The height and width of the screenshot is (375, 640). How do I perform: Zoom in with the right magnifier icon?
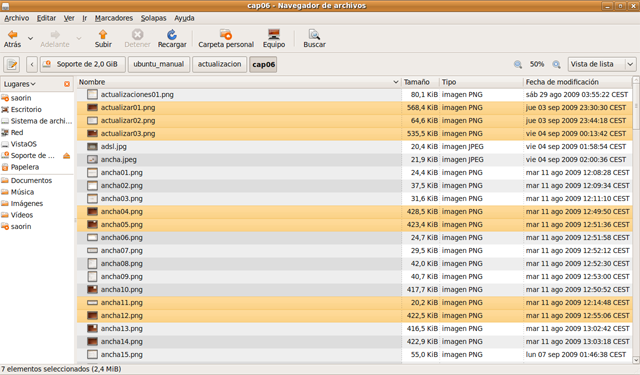556,64
